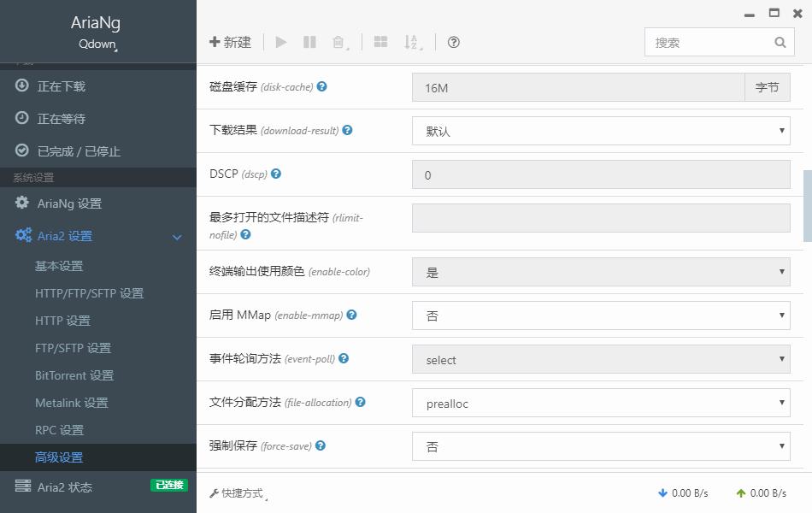Open the 启用 MMap dropdown
The image size is (812, 513).
pos(601,315)
